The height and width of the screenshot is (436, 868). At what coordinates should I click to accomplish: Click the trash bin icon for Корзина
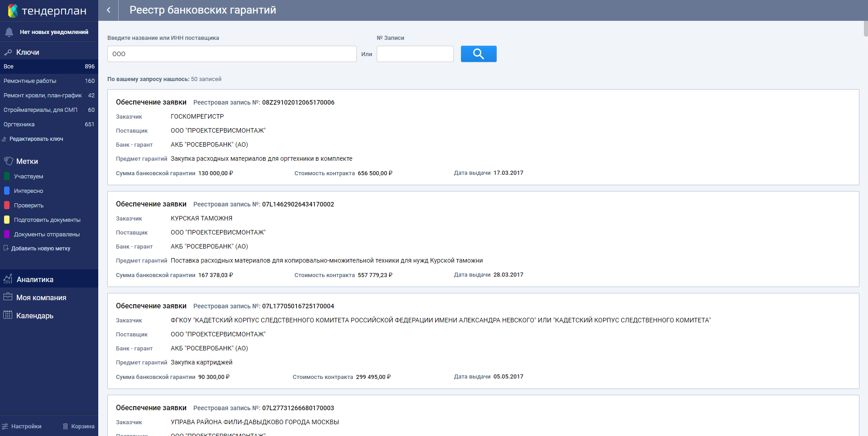coord(66,426)
